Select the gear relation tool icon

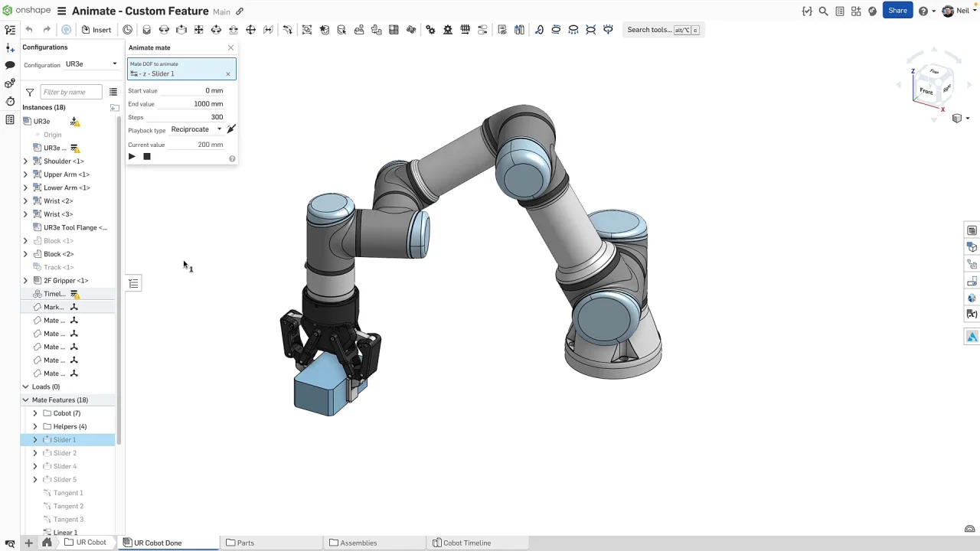pyautogui.click(x=430, y=30)
